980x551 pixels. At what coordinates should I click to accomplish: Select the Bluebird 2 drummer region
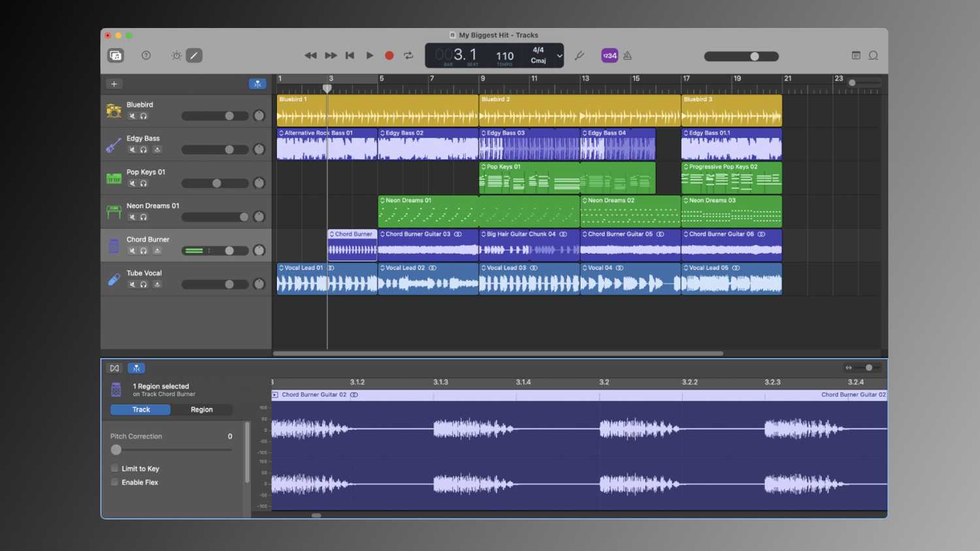click(x=579, y=111)
